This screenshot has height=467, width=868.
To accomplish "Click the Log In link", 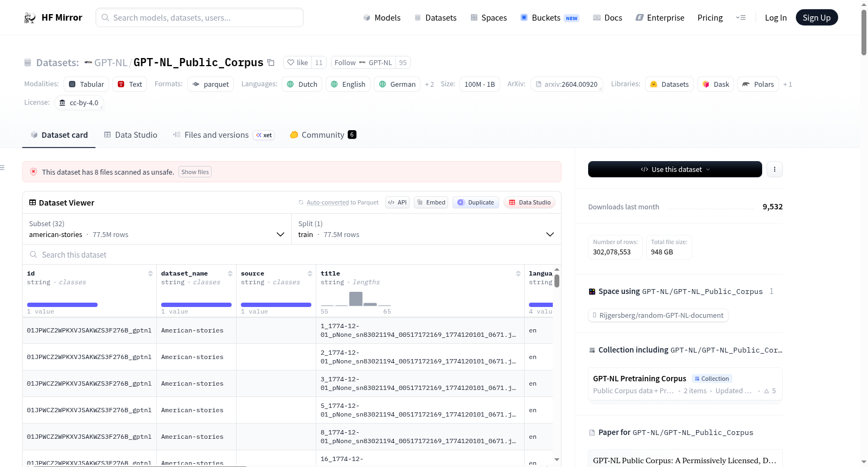I will click(x=776, y=18).
